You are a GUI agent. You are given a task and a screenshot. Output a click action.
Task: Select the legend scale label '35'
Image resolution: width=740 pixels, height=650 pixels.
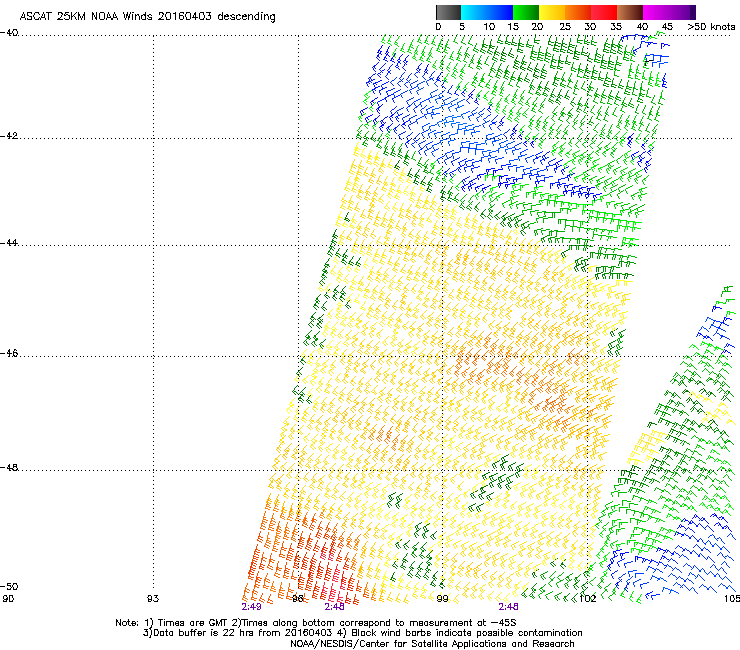(616, 27)
